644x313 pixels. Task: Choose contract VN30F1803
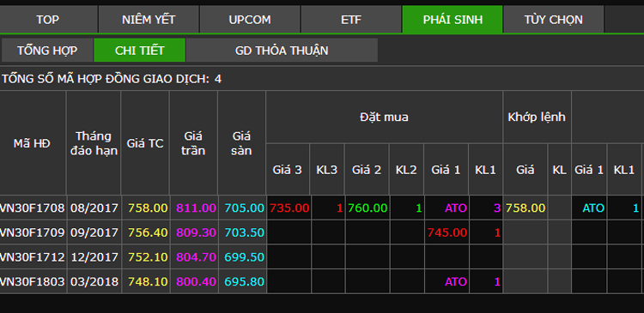click(33, 282)
